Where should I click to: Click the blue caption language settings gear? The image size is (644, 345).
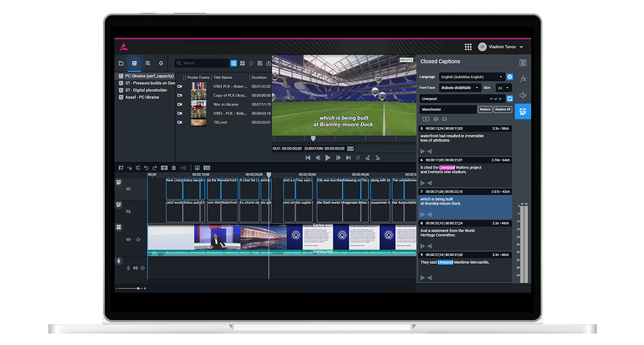point(510,77)
